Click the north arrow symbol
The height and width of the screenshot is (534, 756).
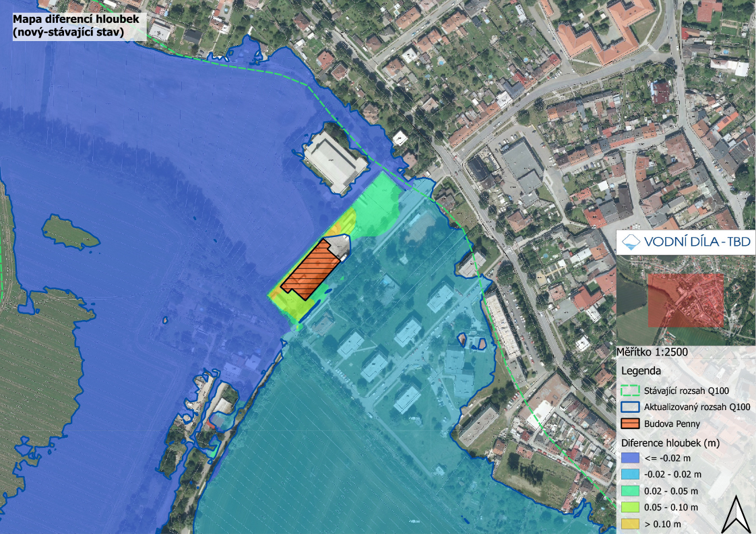click(x=735, y=514)
